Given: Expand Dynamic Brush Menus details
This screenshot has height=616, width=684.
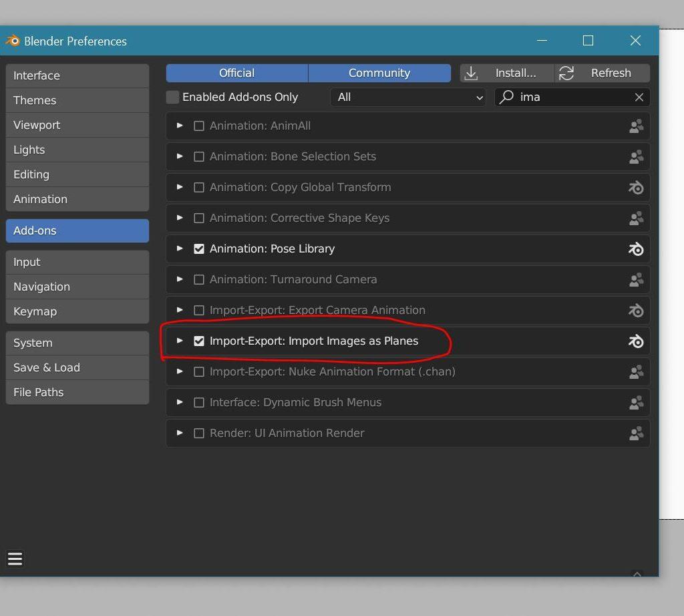Looking at the screenshot, I should [x=180, y=402].
